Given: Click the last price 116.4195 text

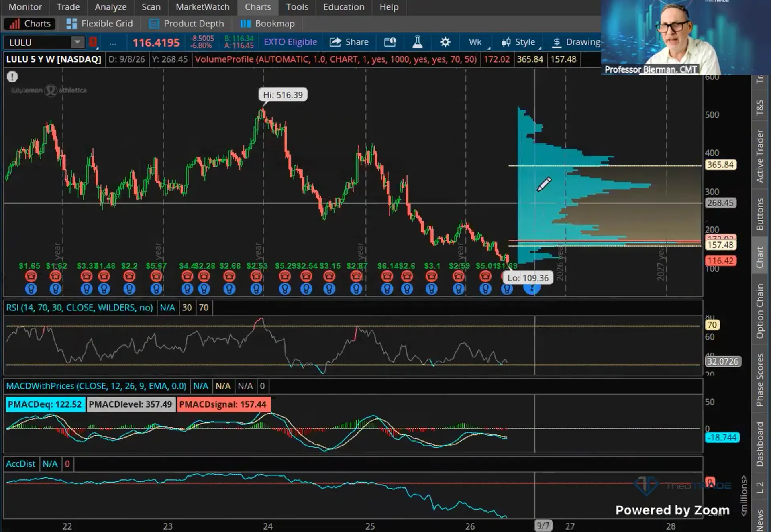Looking at the screenshot, I should pyautogui.click(x=156, y=42).
